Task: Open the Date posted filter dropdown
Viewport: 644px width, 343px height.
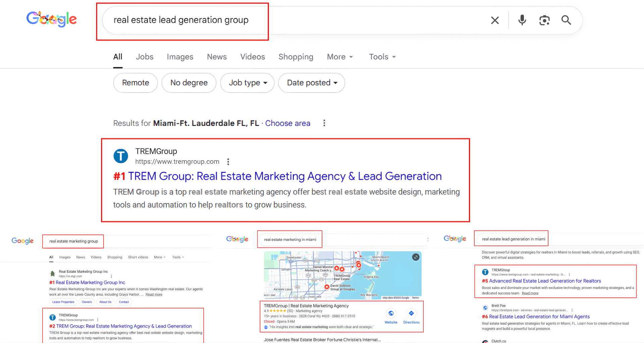Action: pos(312,83)
